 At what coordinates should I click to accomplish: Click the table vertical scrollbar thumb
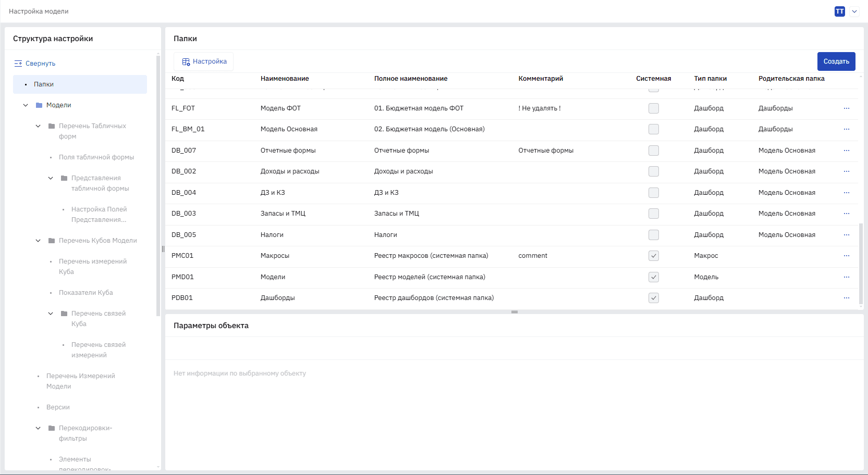click(x=861, y=264)
